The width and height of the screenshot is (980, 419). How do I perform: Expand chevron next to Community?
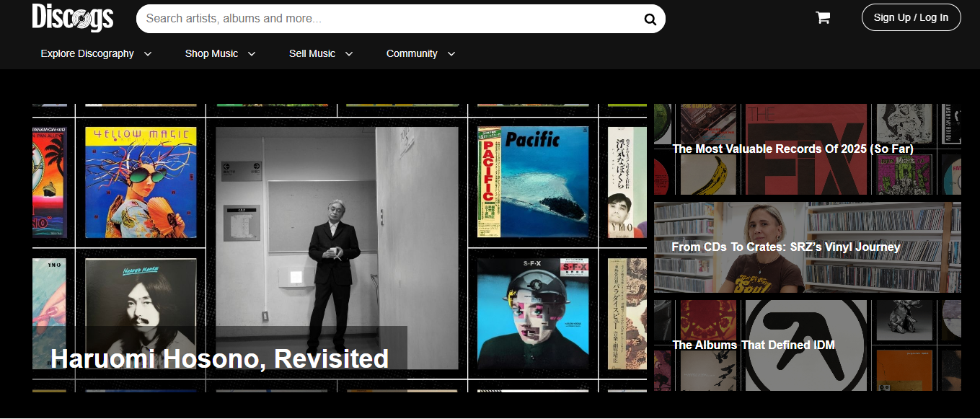[x=451, y=54]
